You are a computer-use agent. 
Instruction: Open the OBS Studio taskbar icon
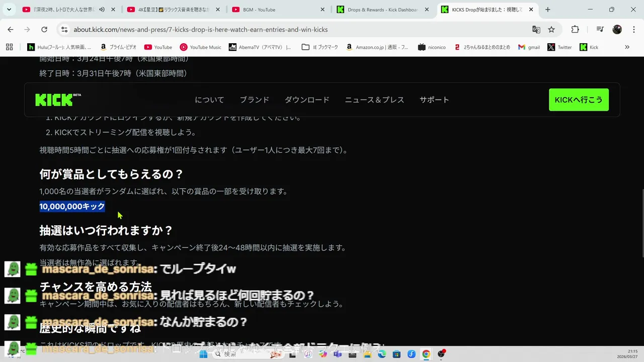click(441, 354)
